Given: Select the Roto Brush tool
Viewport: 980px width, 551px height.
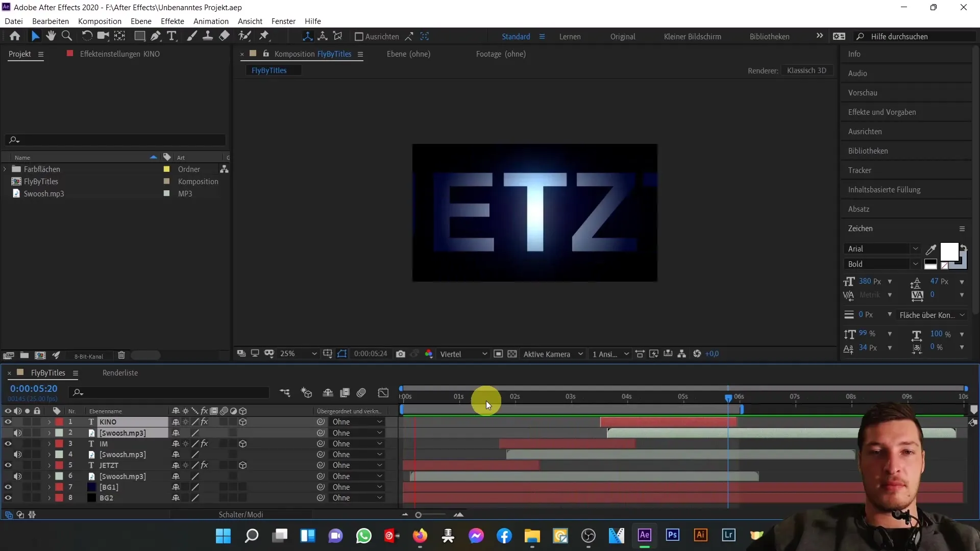Looking at the screenshot, I should (x=245, y=36).
